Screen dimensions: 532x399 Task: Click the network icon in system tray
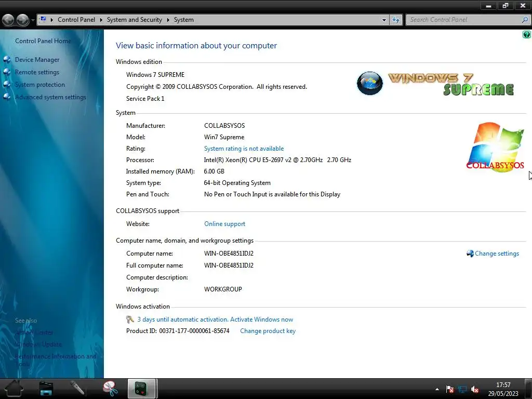[x=462, y=389]
